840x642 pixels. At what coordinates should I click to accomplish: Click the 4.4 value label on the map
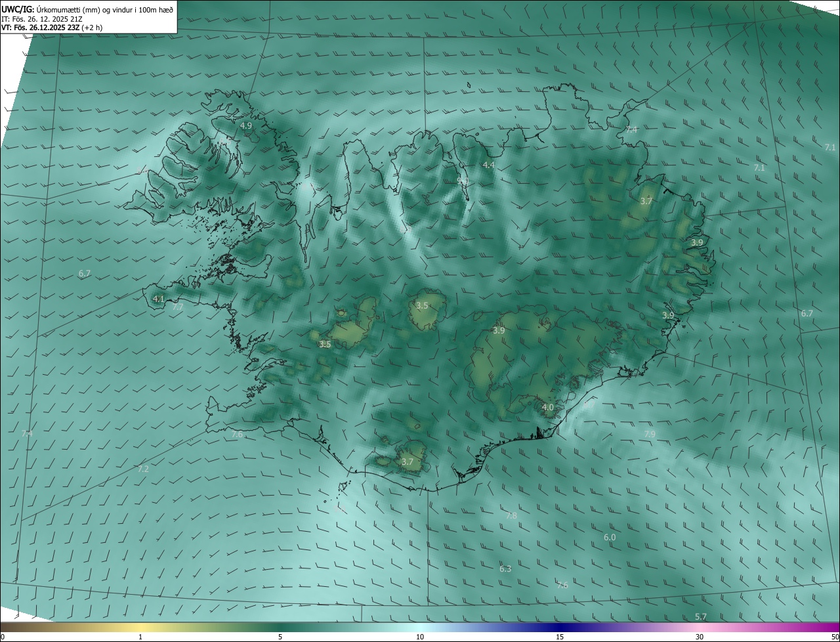click(x=488, y=165)
